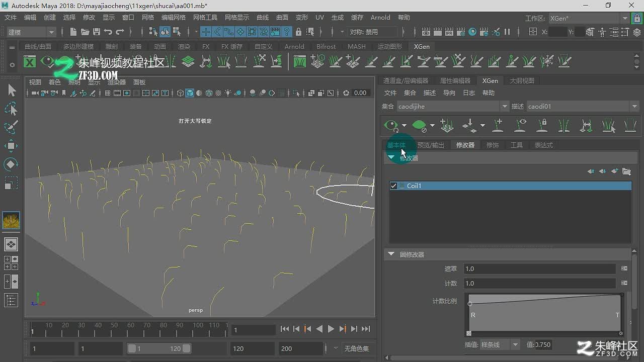The image size is (644, 362).
Task: Click the XGen grass thumbnail in the toolbox
Action: coord(12,220)
